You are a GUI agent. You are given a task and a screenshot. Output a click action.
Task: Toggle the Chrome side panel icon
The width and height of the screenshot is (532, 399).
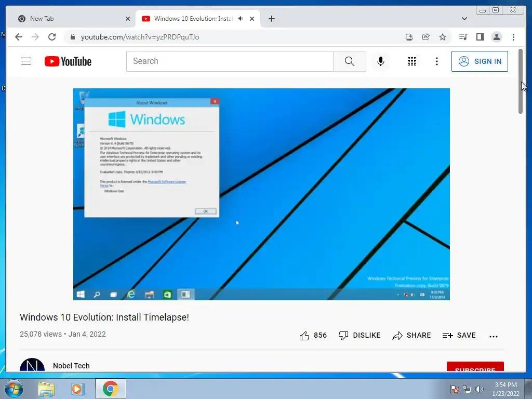480,37
